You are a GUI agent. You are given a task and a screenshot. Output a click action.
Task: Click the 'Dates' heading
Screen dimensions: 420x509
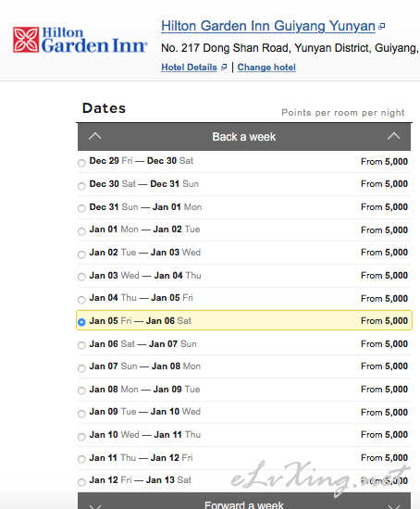104,108
